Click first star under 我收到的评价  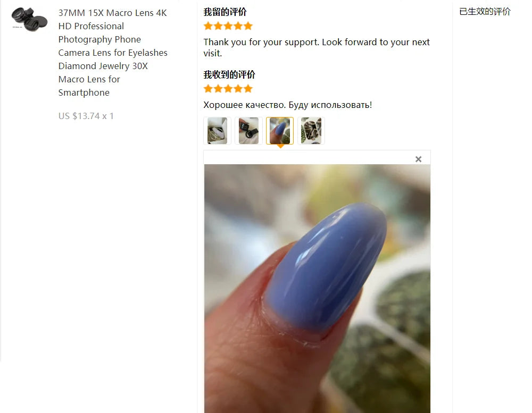[209, 89]
